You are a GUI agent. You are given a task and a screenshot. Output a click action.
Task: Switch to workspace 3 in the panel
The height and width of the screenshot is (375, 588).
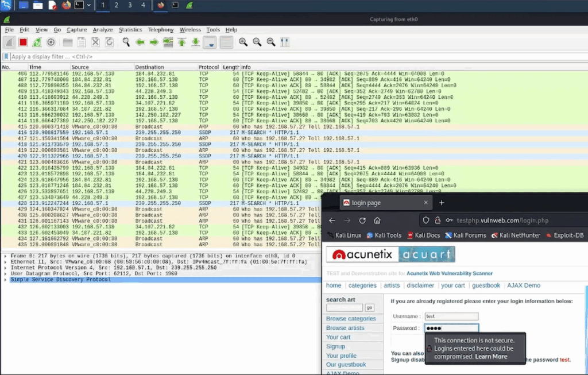(x=129, y=5)
